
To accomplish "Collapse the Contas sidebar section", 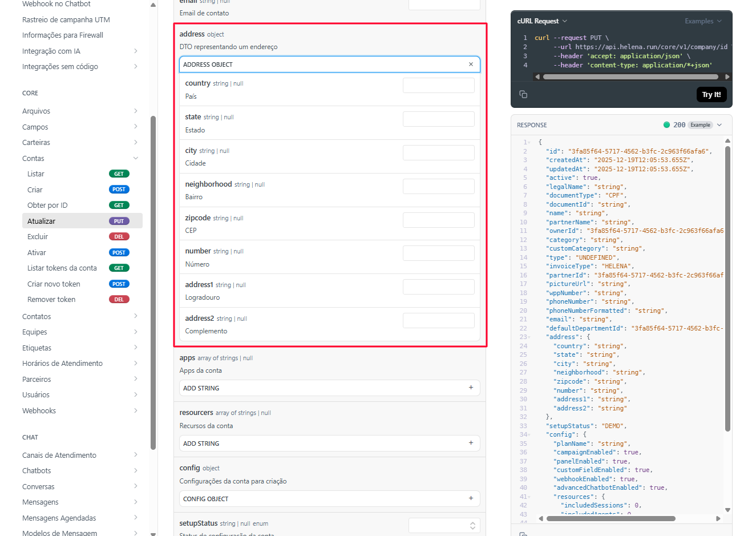I will click(x=135, y=158).
